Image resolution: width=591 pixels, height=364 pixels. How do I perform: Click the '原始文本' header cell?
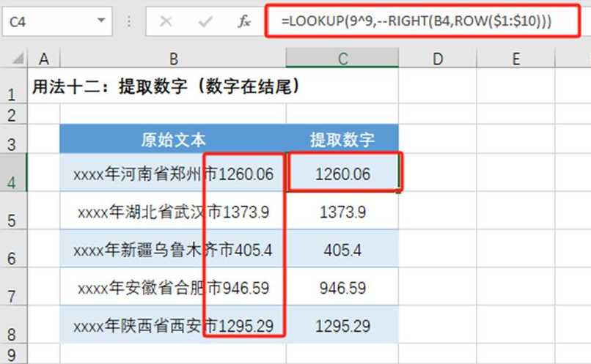173,139
